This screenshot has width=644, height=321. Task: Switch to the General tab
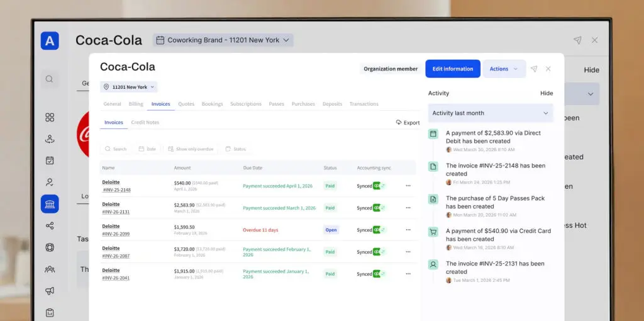tap(112, 104)
